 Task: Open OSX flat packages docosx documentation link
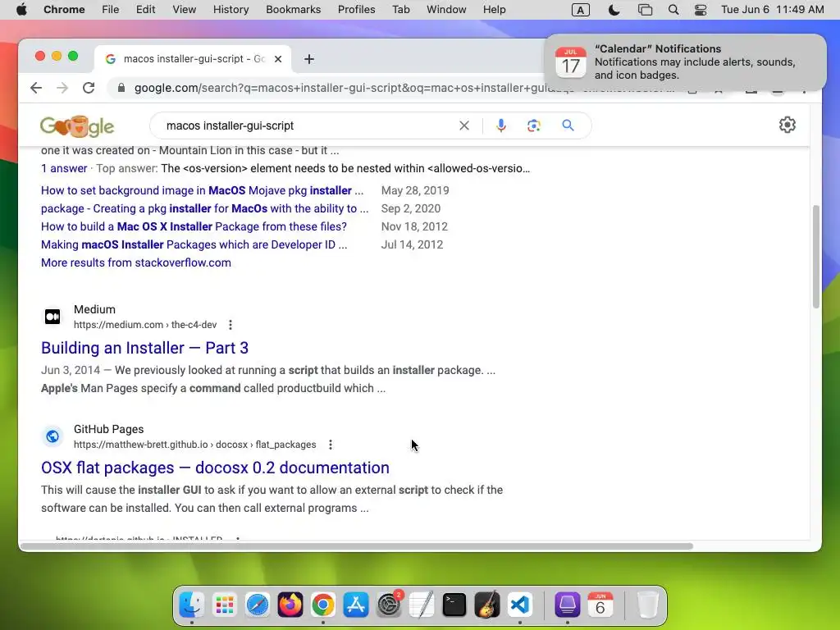point(215,468)
